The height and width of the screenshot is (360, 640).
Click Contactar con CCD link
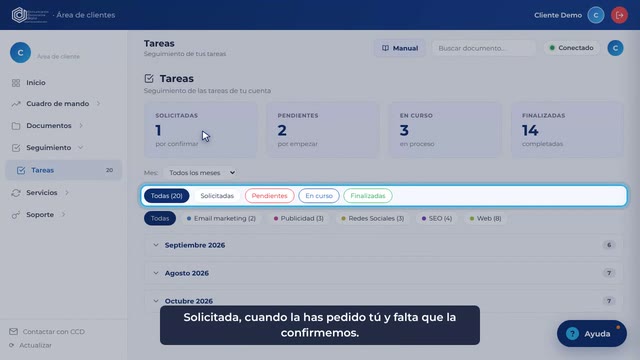(53, 332)
